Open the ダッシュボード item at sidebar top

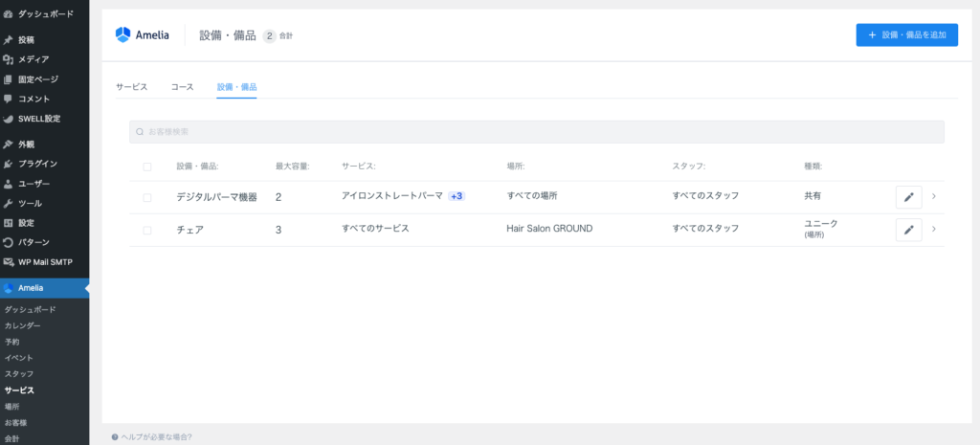[43, 14]
